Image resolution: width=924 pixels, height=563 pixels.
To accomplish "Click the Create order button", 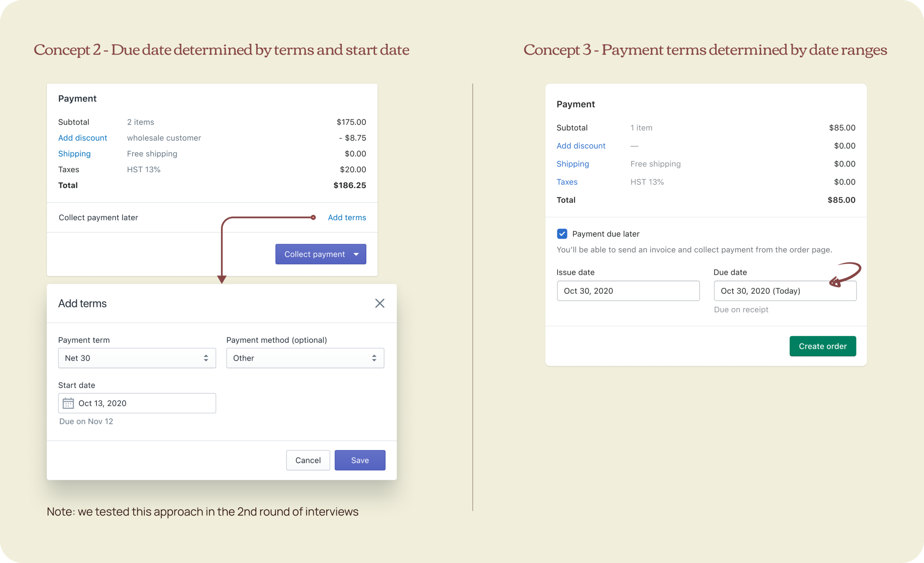I will pyautogui.click(x=822, y=346).
